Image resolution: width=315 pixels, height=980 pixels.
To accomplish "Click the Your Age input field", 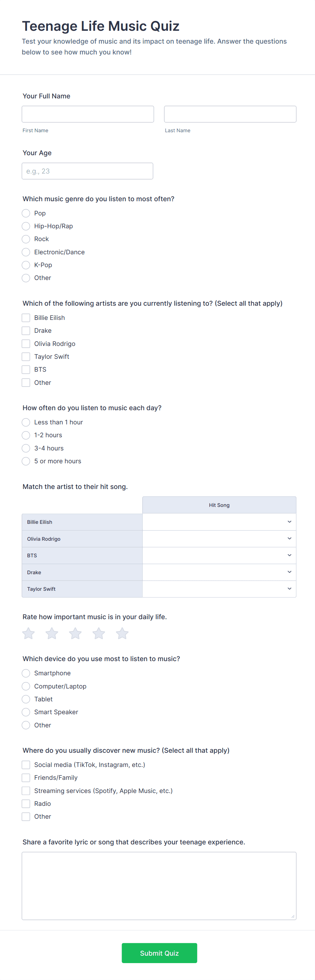I will (88, 171).
